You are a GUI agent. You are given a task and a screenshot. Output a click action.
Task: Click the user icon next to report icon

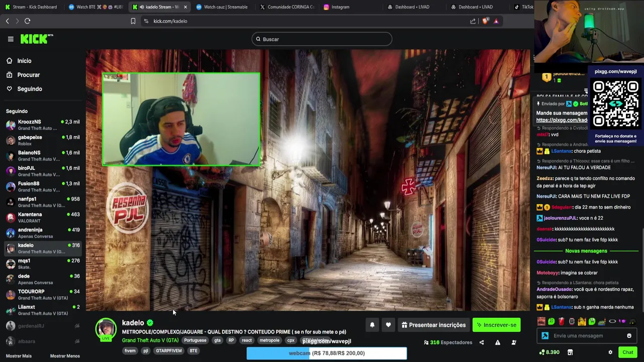coord(514,342)
